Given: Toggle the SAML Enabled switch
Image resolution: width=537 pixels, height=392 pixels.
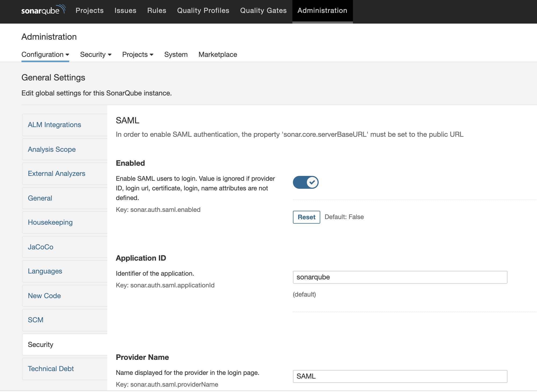Looking at the screenshot, I should tap(306, 182).
